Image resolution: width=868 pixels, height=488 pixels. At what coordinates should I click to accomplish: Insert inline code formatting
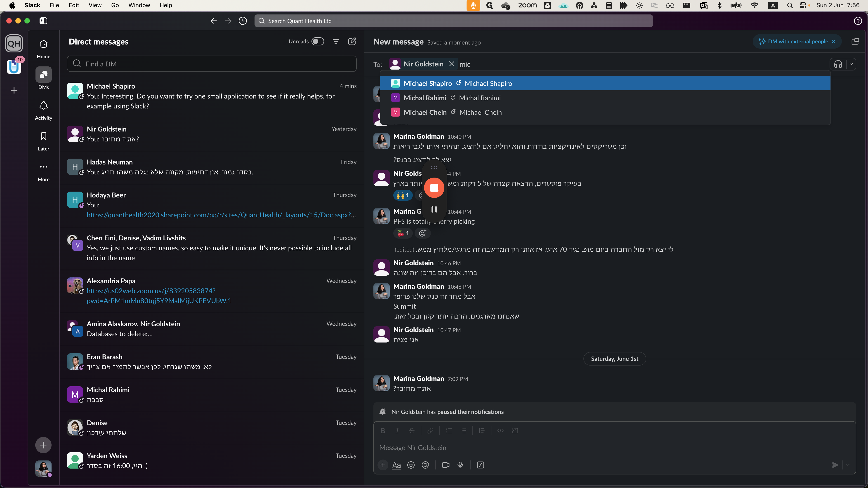(500, 430)
